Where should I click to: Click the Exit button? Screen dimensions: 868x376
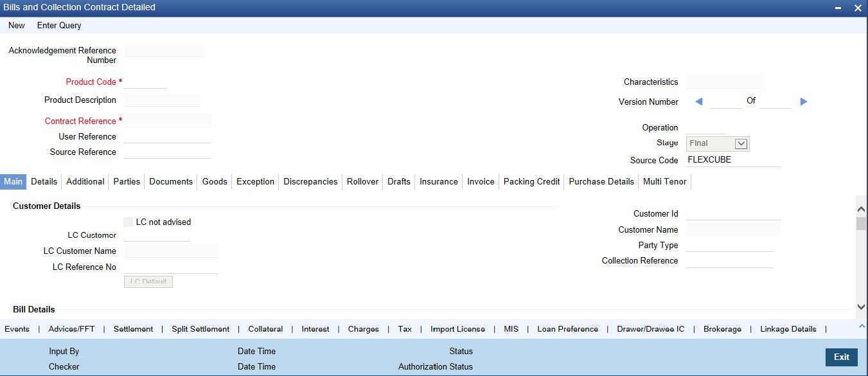tap(842, 357)
